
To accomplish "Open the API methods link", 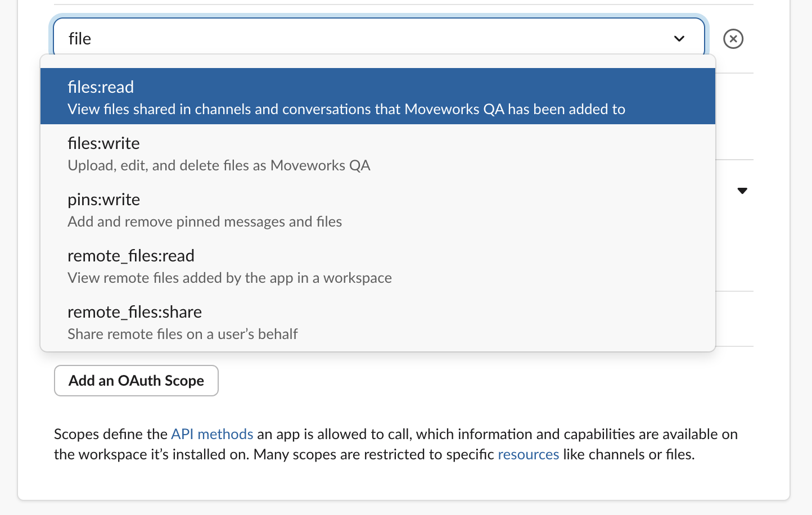I will (x=212, y=434).
